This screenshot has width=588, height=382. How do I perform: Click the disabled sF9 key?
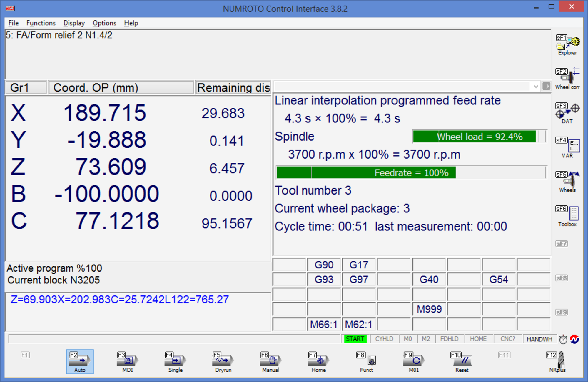click(x=561, y=312)
